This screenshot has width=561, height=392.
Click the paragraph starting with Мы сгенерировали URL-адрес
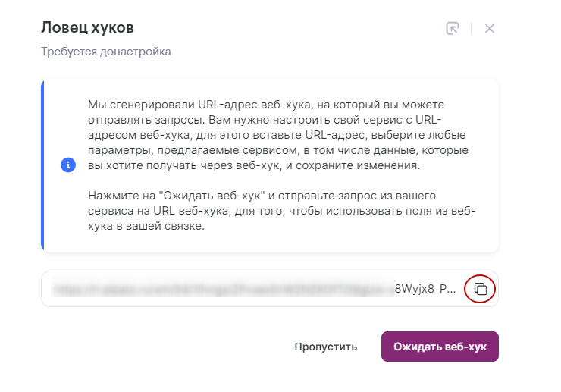click(x=278, y=135)
